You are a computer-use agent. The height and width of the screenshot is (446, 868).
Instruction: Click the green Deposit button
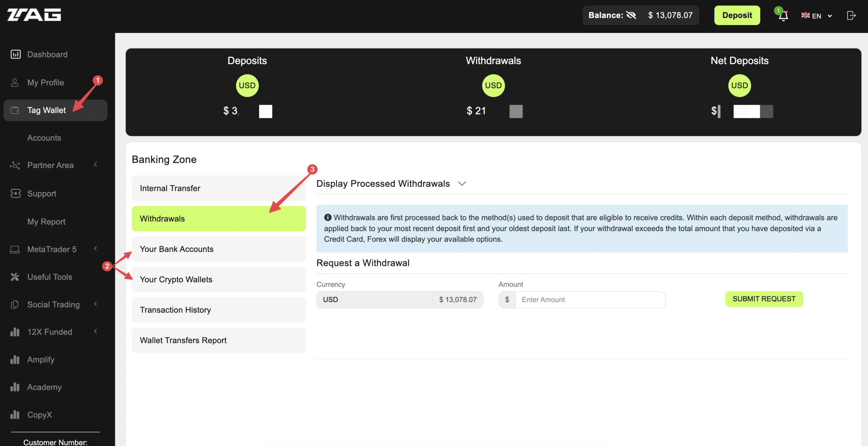pos(737,15)
